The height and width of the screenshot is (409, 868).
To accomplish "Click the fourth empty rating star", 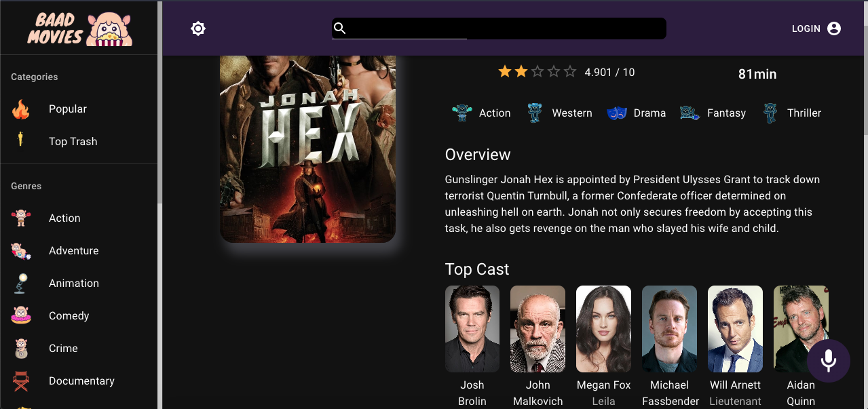I will [x=554, y=72].
